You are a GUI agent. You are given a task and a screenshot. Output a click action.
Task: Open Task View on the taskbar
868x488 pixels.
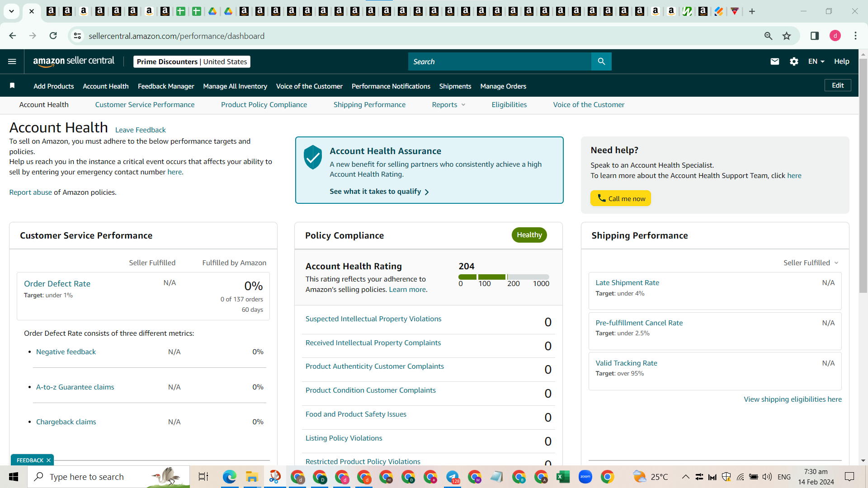pyautogui.click(x=203, y=477)
